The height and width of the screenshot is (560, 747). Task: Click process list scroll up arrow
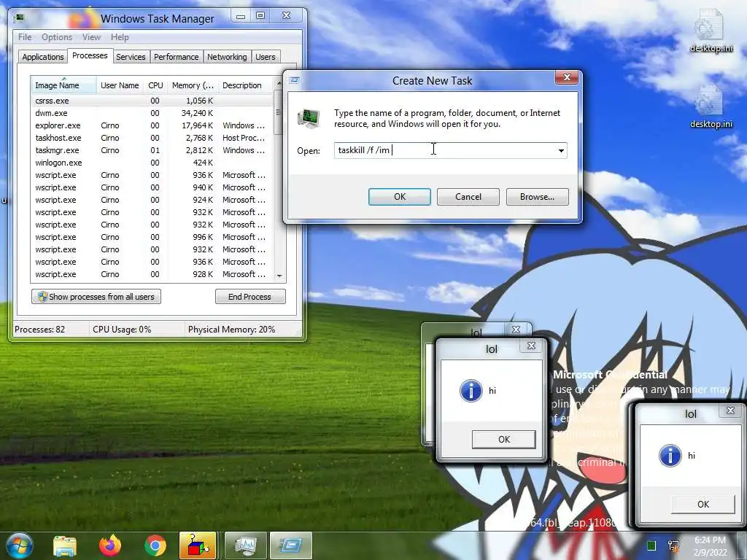coord(279,83)
